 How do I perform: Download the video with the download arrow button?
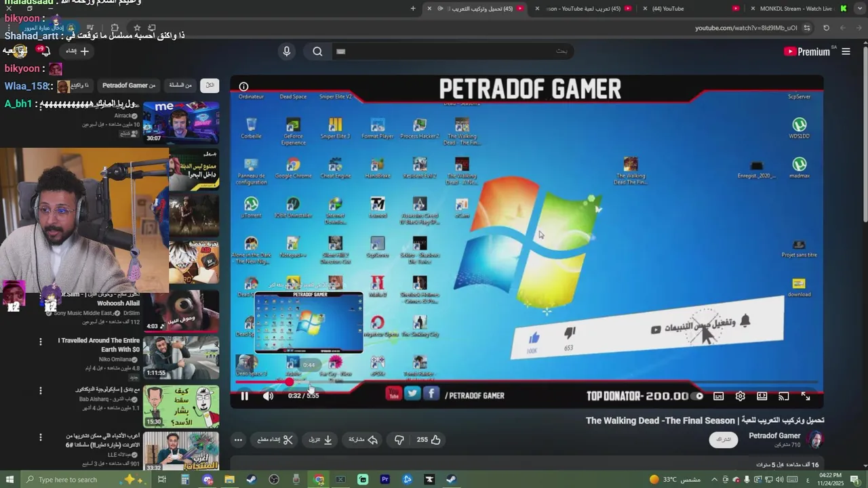tap(321, 440)
